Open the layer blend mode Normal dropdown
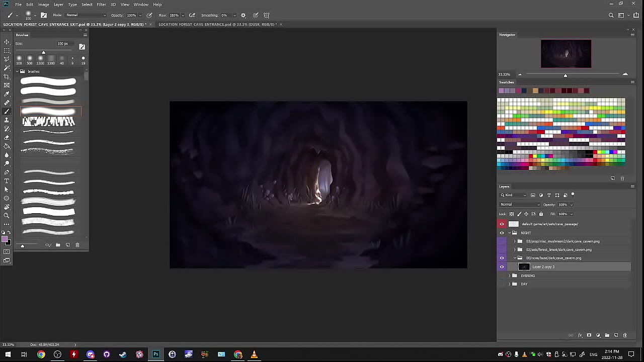644x362 pixels. [x=520, y=205]
